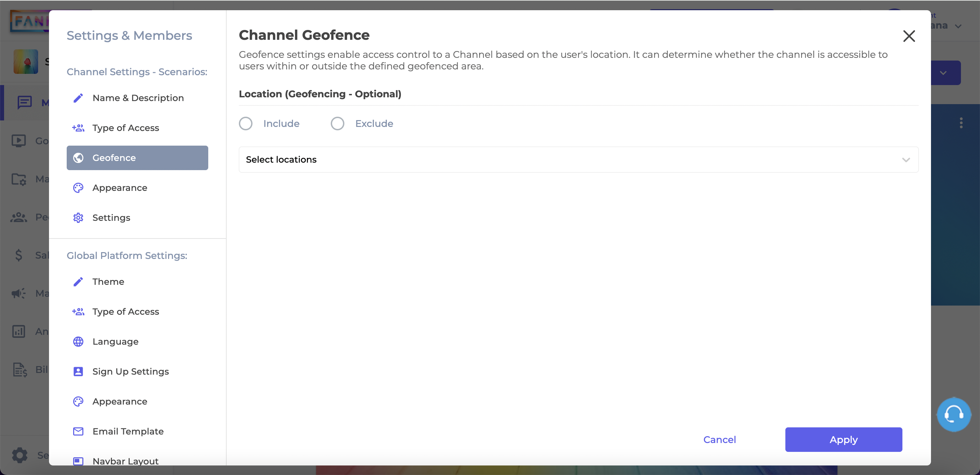
Task: Click the pencil icon beside Theme
Action: pyautogui.click(x=78, y=282)
